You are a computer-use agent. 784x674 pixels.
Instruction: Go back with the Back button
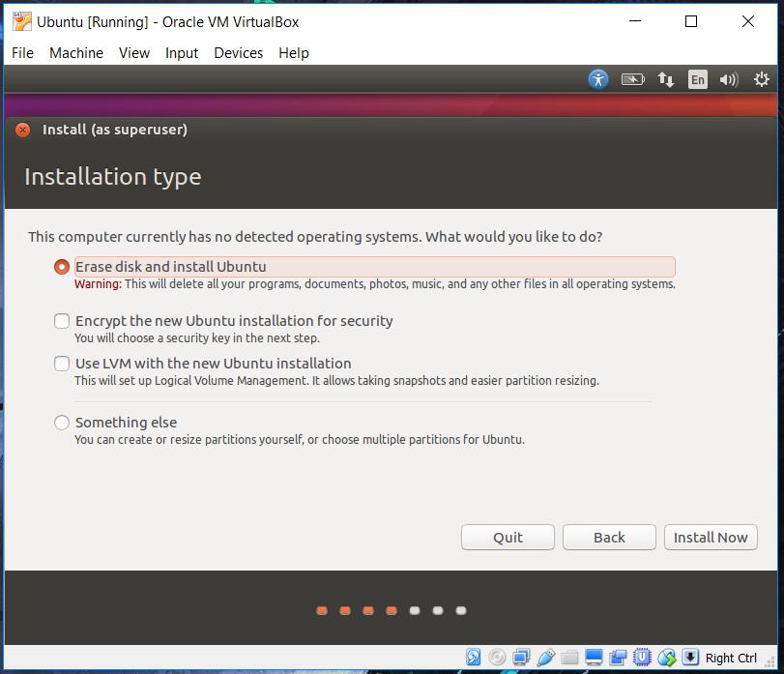coord(609,537)
